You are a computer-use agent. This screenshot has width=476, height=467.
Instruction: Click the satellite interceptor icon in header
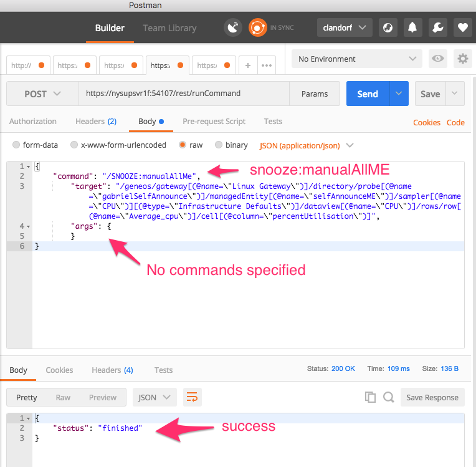[x=233, y=27]
